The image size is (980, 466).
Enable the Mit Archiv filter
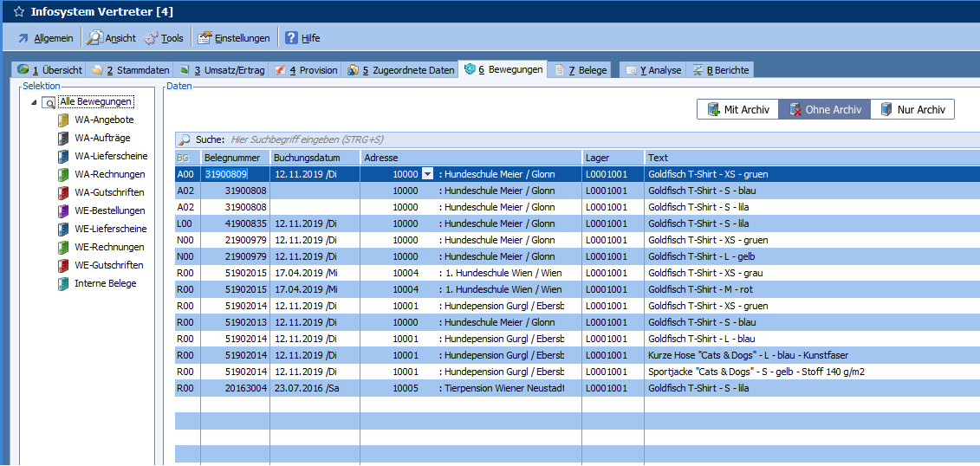(737, 110)
